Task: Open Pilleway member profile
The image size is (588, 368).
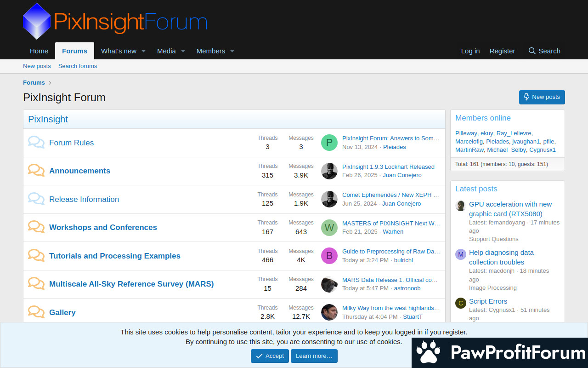Action: pyautogui.click(x=466, y=133)
